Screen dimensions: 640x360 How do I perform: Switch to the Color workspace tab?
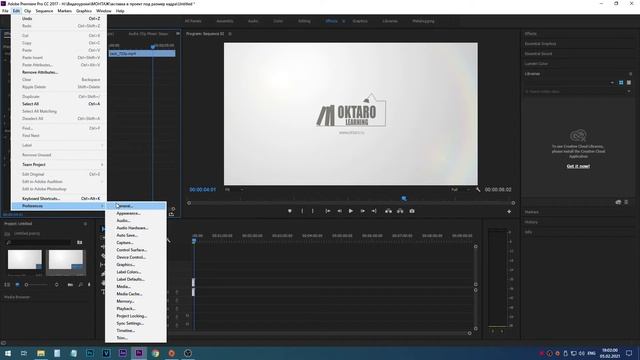(x=278, y=21)
